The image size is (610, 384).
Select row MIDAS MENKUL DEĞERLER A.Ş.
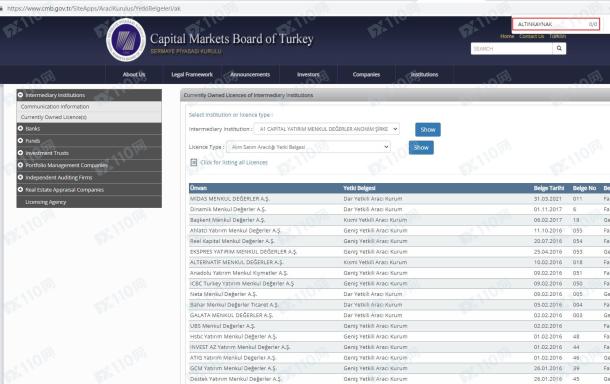click(399, 199)
